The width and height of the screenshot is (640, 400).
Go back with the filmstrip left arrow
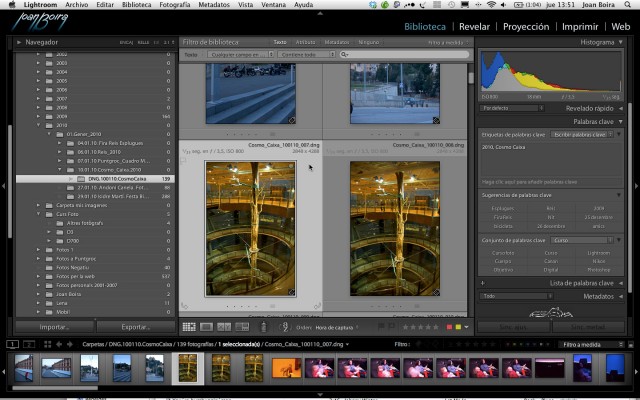click(x=59, y=344)
